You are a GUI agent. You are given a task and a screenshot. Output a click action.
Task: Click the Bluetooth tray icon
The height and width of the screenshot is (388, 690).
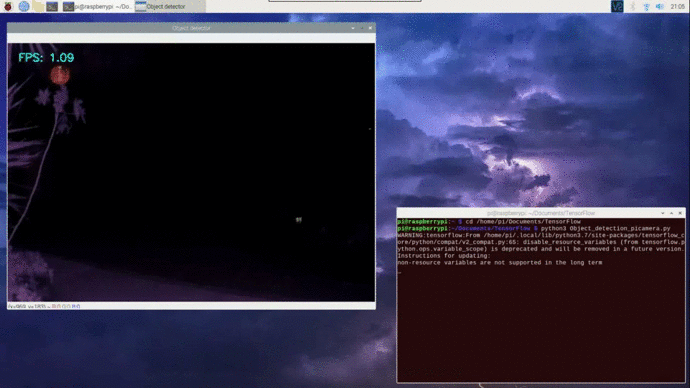click(x=632, y=6)
